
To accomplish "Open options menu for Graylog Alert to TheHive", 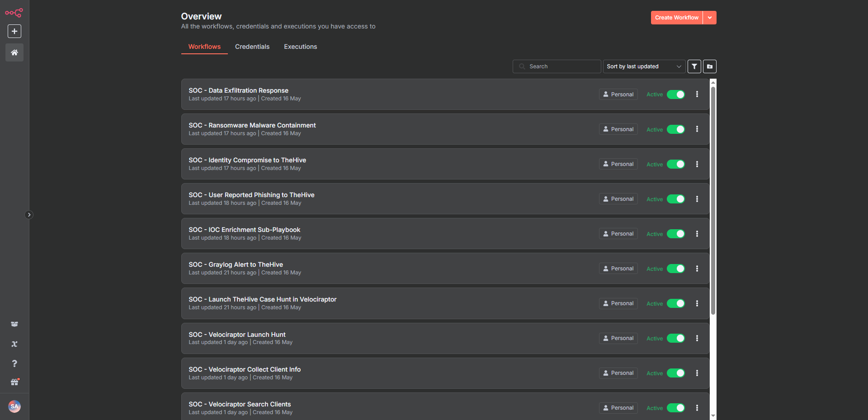I will tap(697, 269).
